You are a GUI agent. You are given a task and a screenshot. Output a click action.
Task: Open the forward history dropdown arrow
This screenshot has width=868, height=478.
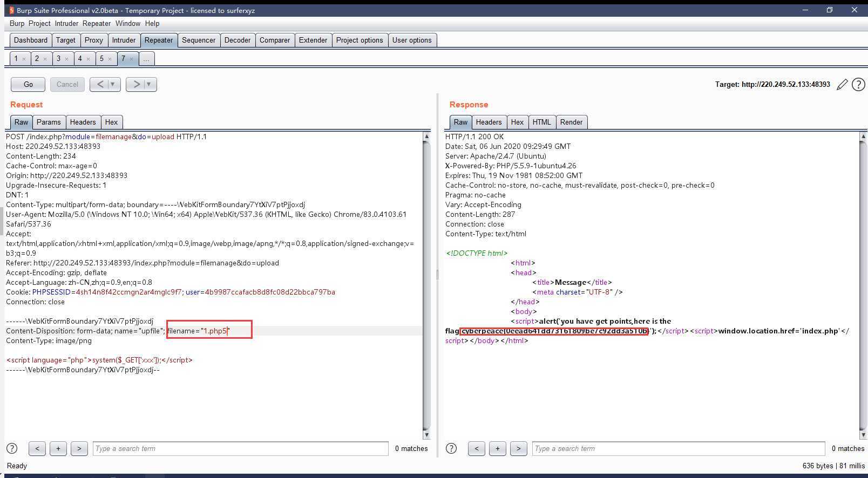(149, 84)
